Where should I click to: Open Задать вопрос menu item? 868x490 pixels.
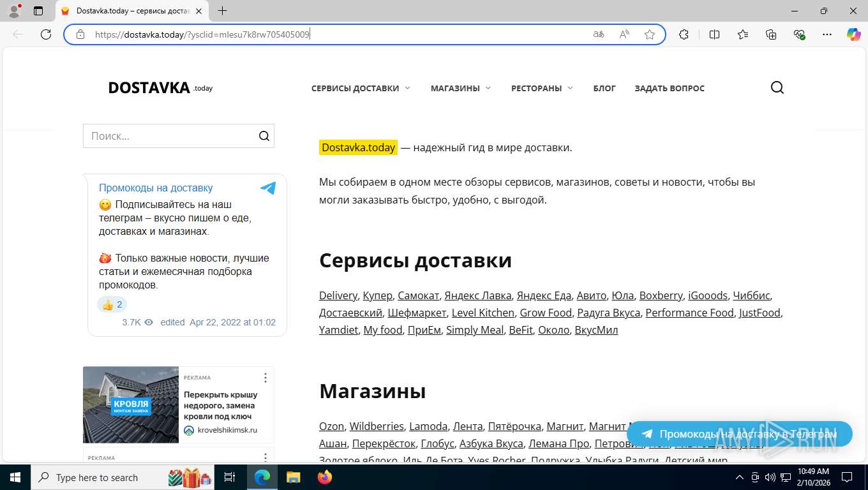(670, 88)
